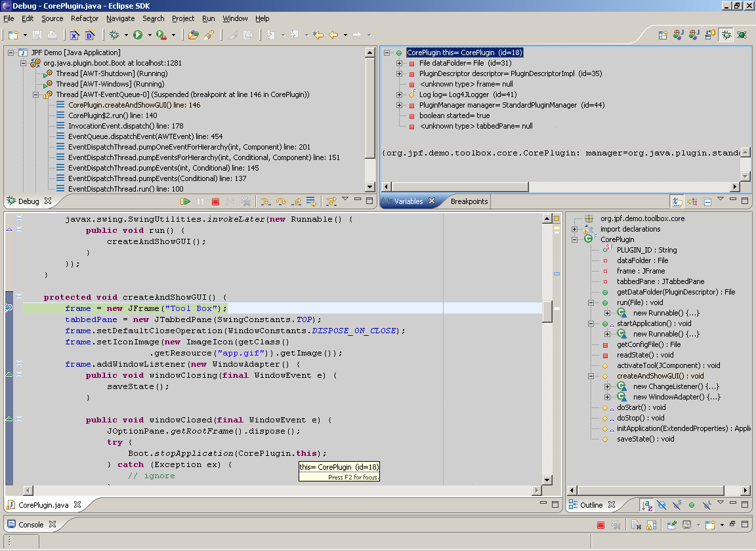Toggle Hide Non-Public Members in Outline
The width and height of the screenshot is (756, 551).
692,504
